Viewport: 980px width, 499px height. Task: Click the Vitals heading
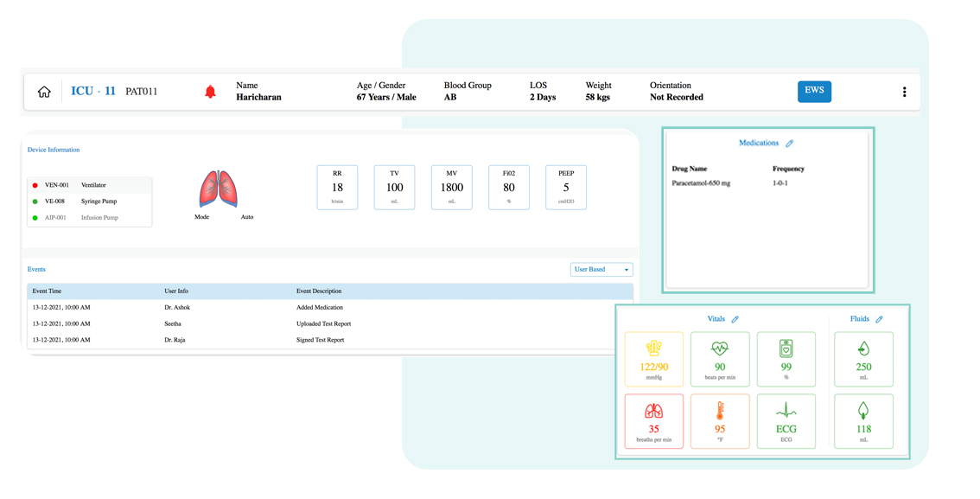coord(716,319)
